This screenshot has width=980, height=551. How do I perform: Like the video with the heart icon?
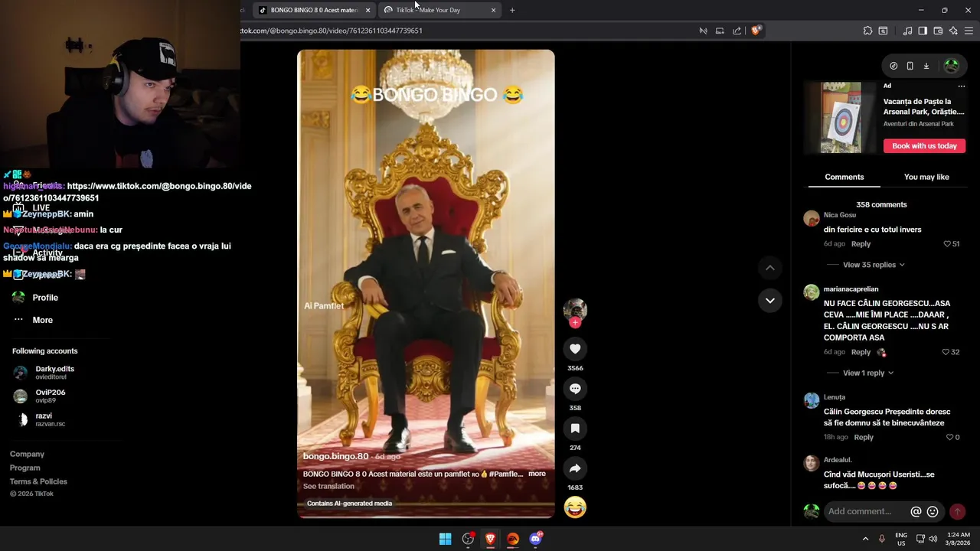pyautogui.click(x=575, y=349)
